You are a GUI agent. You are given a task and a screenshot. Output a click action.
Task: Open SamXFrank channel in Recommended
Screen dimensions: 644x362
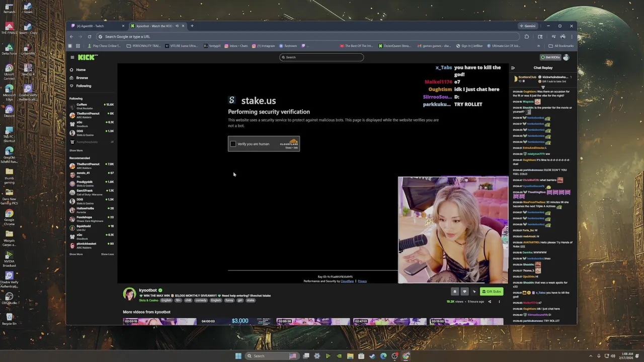pos(92,192)
